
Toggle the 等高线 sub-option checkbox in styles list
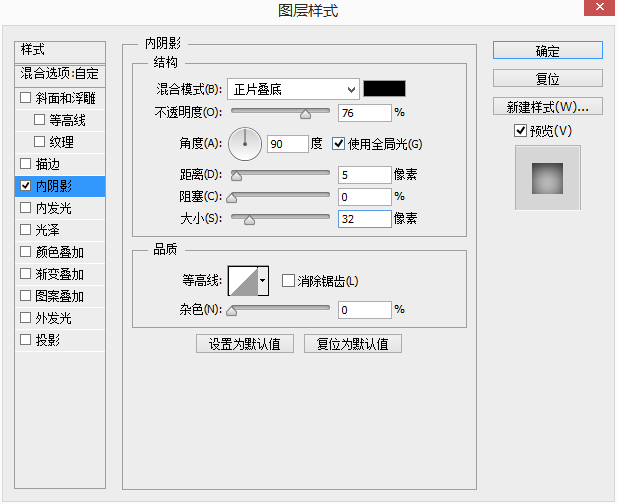[x=39, y=119]
